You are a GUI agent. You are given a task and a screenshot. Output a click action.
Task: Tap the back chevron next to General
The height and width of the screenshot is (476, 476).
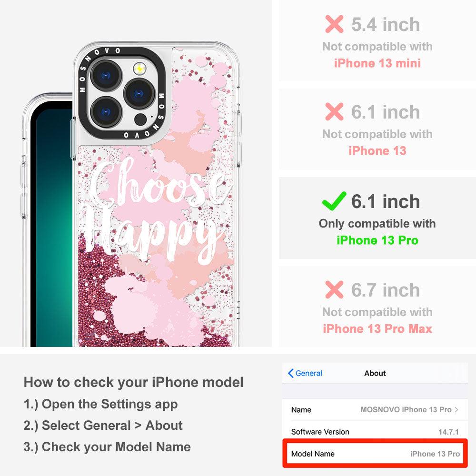coord(290,373)
